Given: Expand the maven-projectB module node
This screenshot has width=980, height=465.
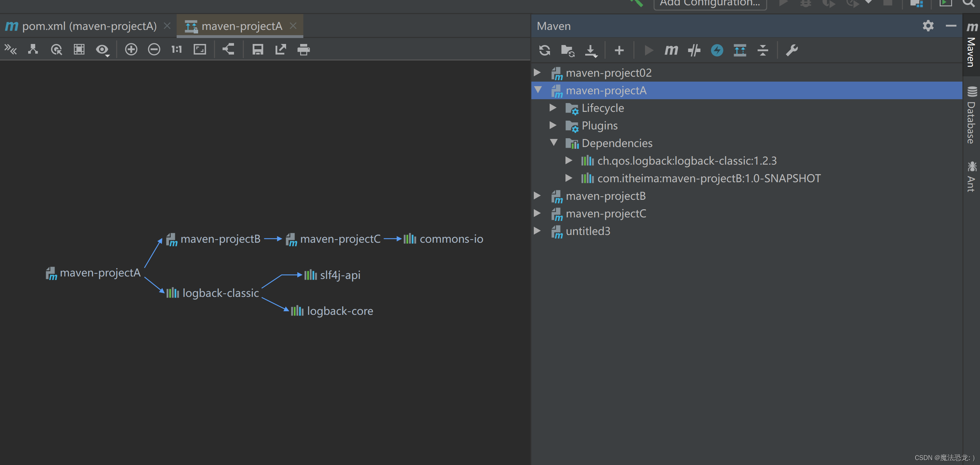Looking at the screenshot, I should pos(537,196).
